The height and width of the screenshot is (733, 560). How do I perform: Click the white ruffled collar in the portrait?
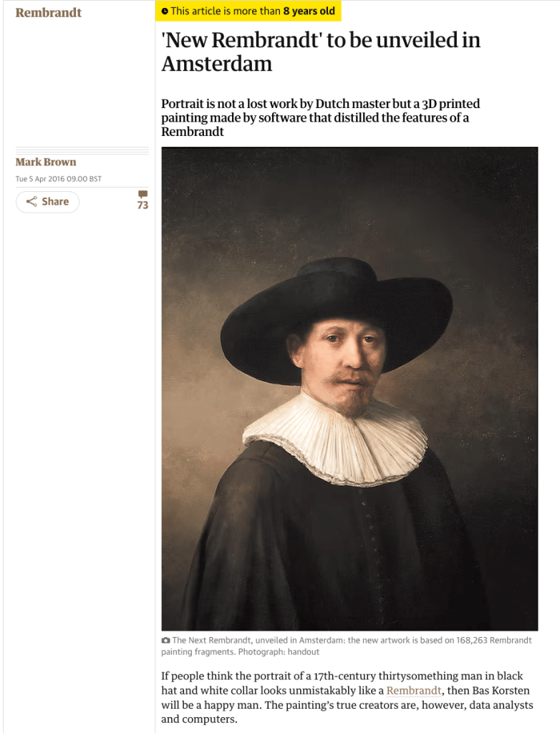(x=335, y=439)
